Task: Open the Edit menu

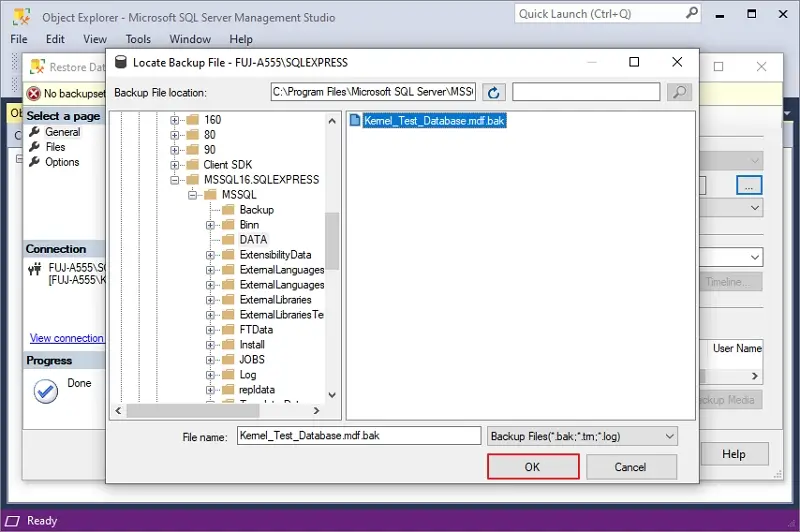Action: (55, 39)
